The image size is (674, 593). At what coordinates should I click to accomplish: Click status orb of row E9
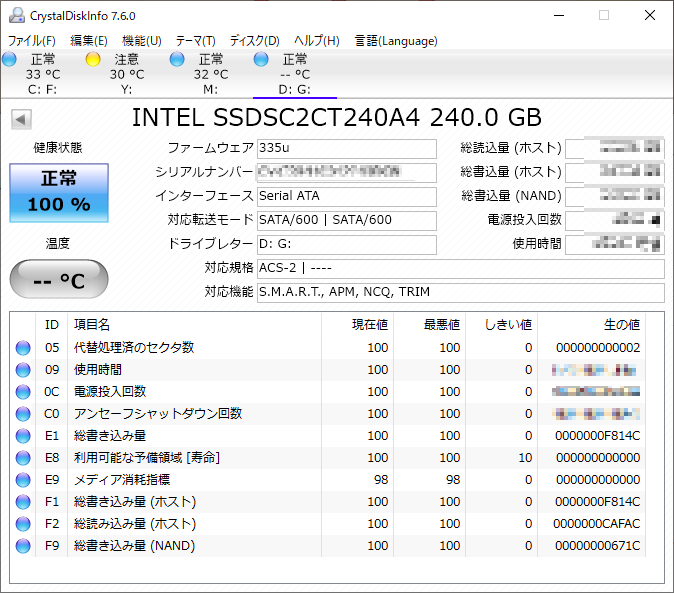[23, 480]
